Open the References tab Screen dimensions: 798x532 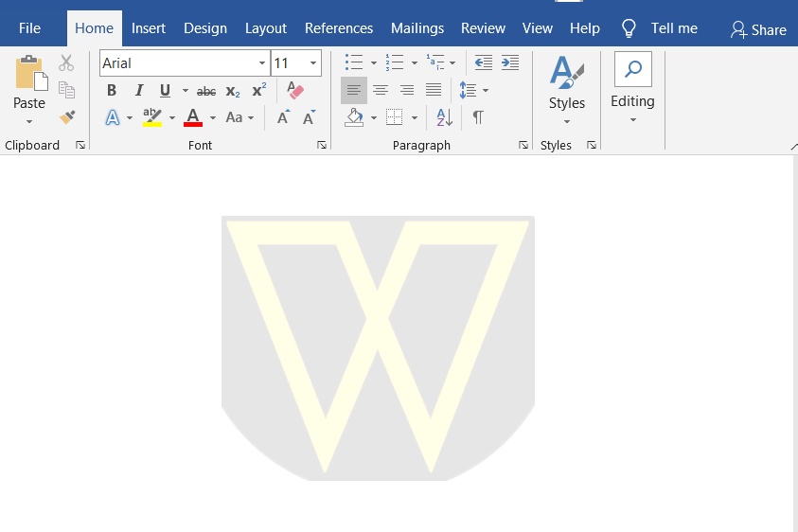click(339, 28)
